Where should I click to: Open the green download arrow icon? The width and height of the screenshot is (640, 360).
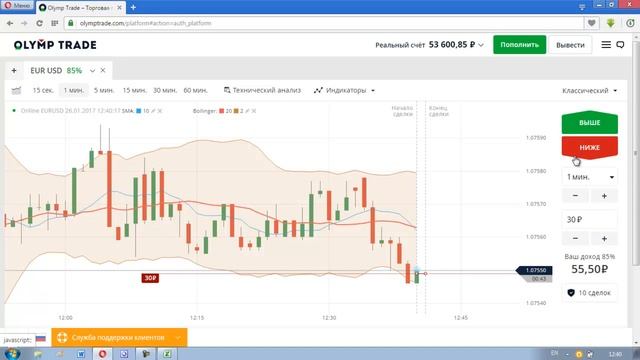coord(611,23)
